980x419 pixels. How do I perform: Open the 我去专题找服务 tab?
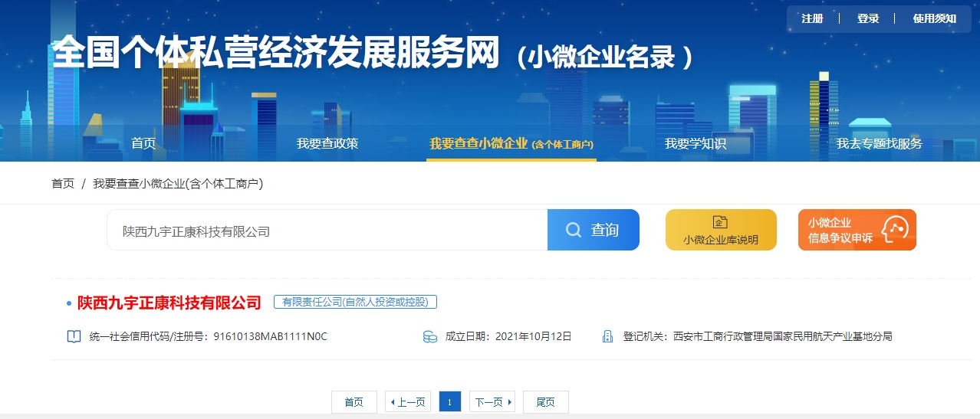click(879, 143)
